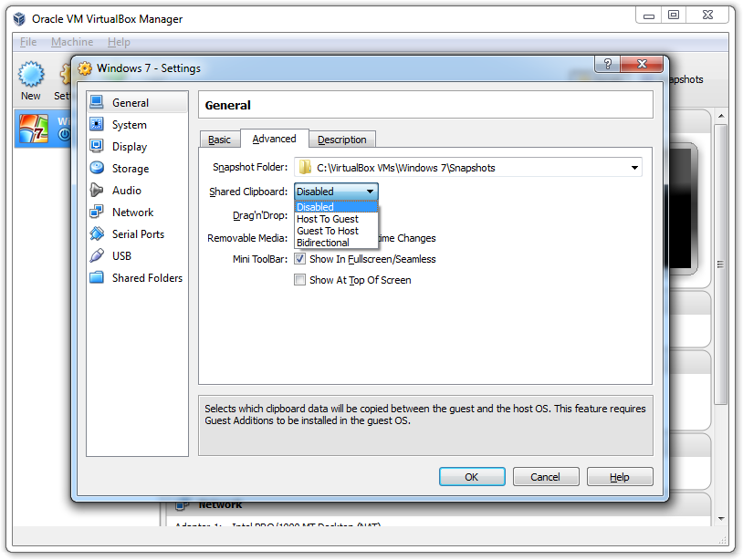Open Shared Folders settings icon
This screenshot has width=743, height=560.
(97, 278)
